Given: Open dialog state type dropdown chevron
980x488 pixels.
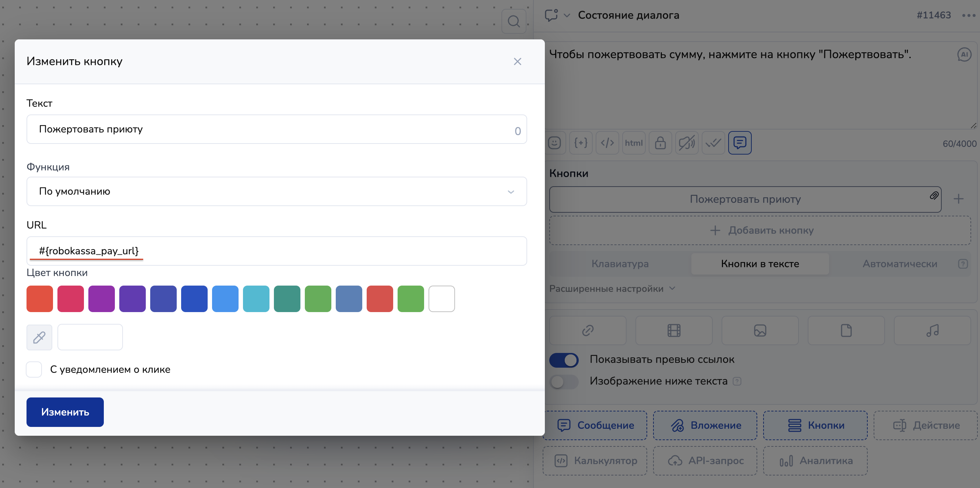Looking at the screenshot, I should (x=567, y=15).
